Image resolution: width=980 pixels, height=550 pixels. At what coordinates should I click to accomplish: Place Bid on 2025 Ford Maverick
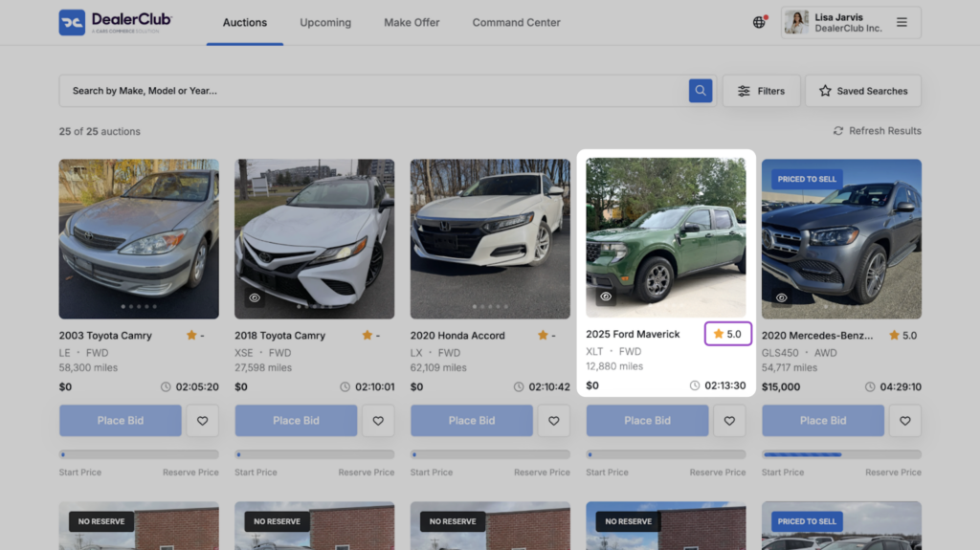648,421
